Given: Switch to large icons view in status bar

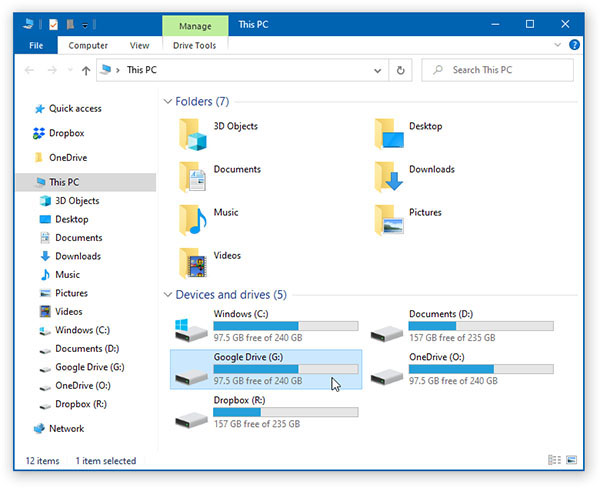Looking at the screenshot, I should pos(570,460).
